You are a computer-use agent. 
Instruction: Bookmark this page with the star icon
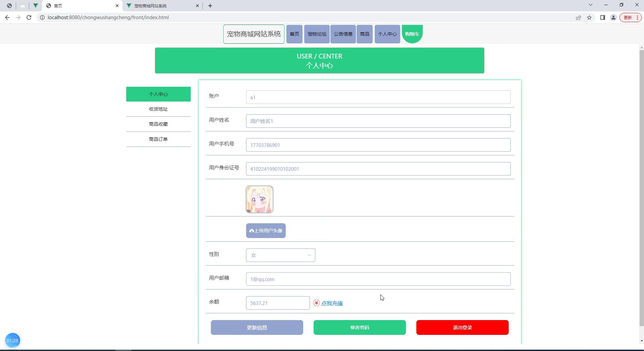pyautogui.click(x=589, y=17)
